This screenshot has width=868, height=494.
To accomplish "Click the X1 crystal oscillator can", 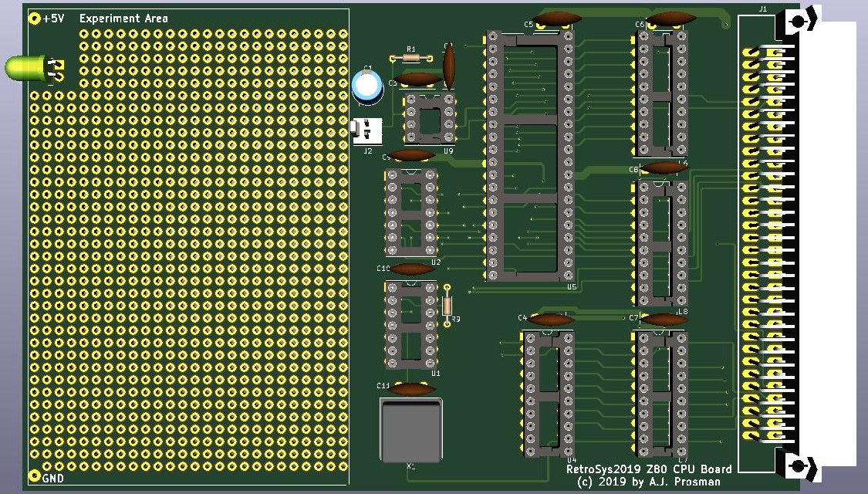I will (x=411, y=430).
